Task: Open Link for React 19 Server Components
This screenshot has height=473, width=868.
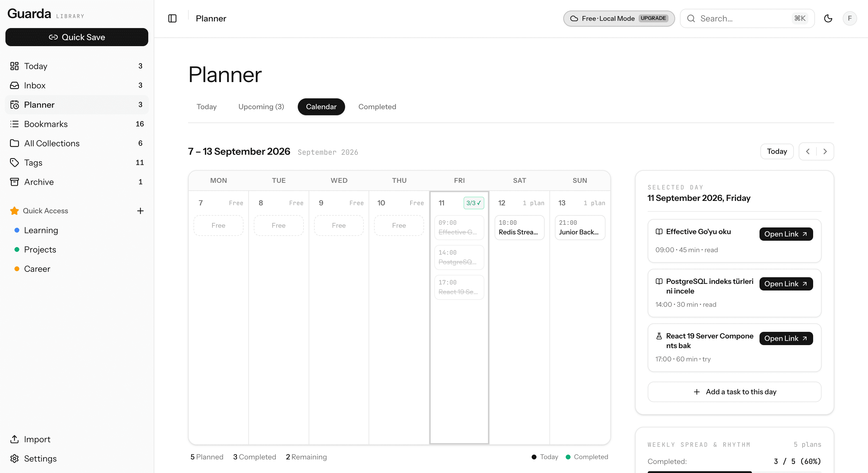Action: (x=786, y=339)
